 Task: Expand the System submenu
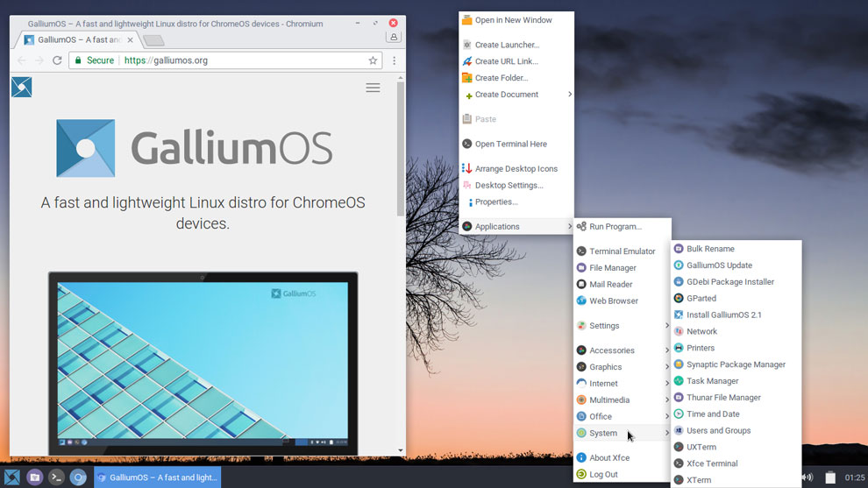click(x=623, y=433)
